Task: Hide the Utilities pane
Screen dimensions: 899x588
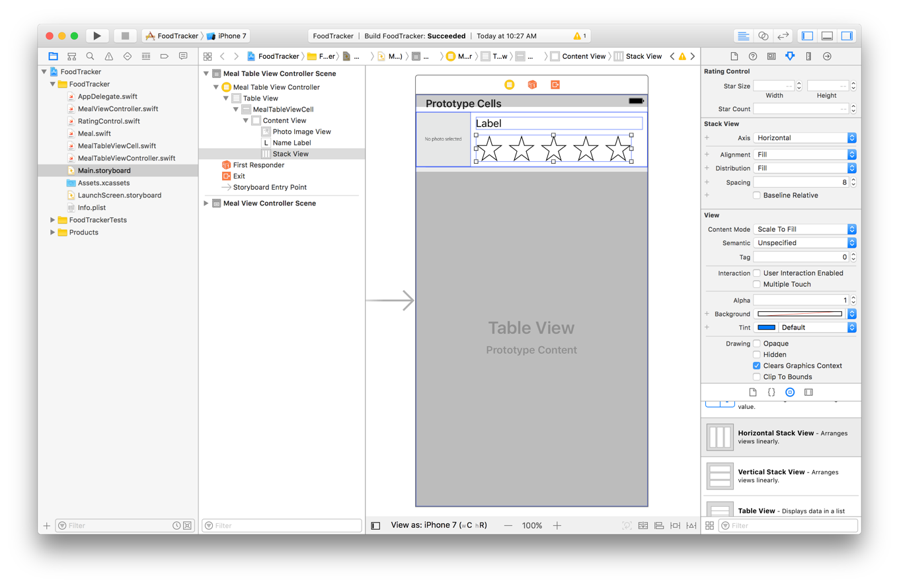Action: pyautogui.click(x=846, y=36)
